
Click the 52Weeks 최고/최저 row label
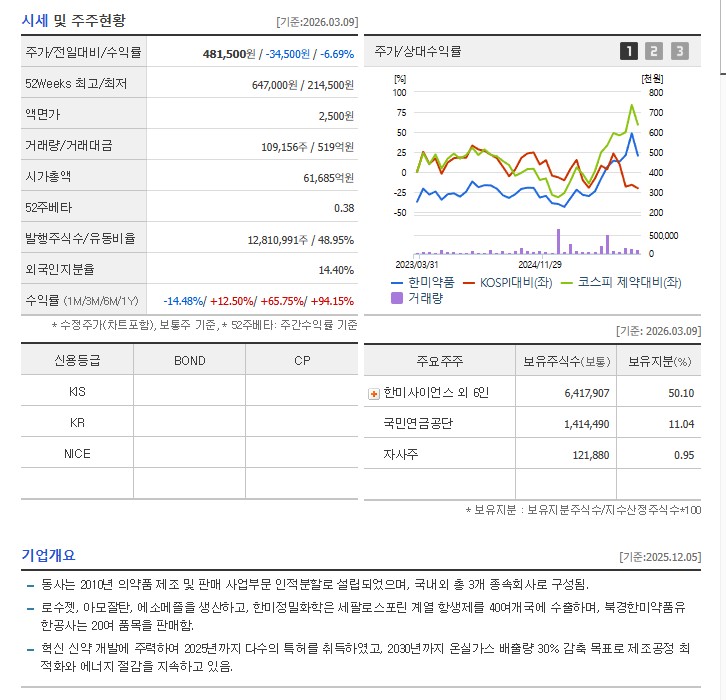(x=76, y=83)
